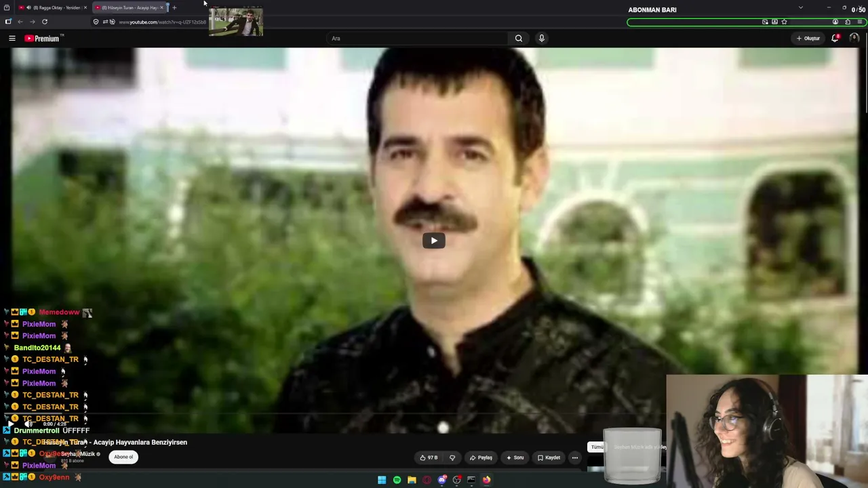The image size is (868, 488).
Task: Click the Bandito20144 chat username
Action: pyautogui.click(x=37, y=348)
